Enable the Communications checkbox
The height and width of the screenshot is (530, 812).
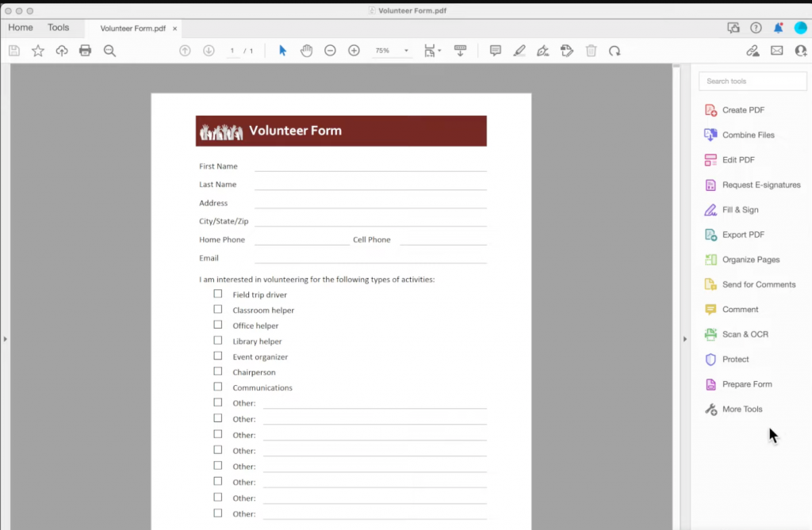tap(218, 387)
